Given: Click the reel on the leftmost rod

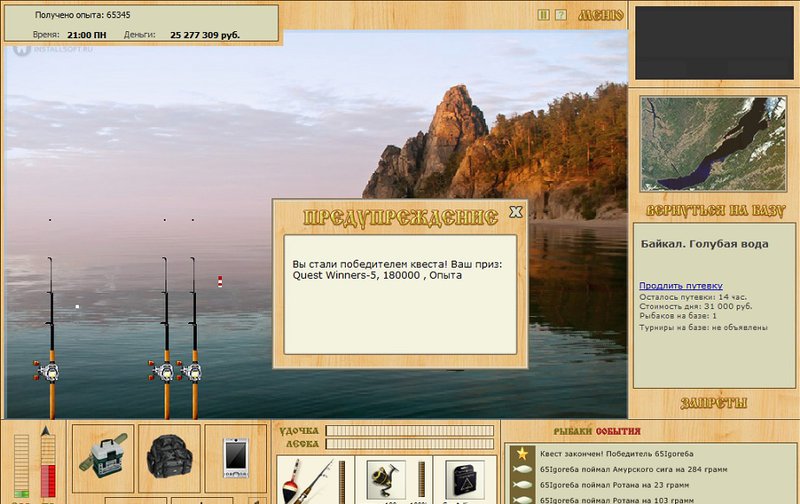Looking at the screenshot, I should [x=47, y=371].
